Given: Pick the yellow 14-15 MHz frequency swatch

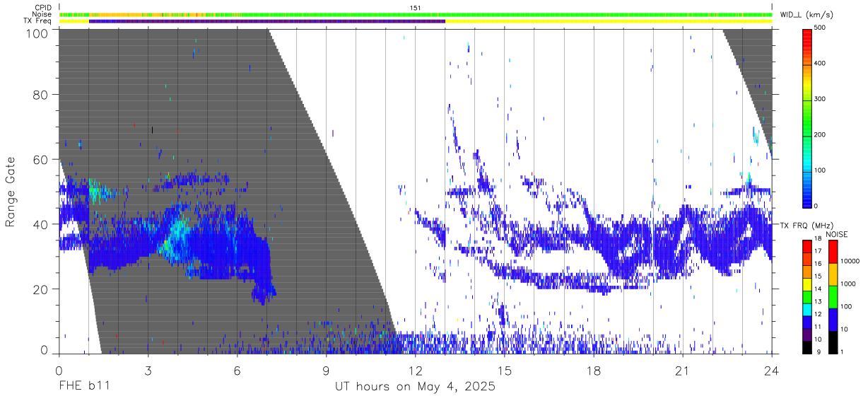Looking at the screenshot, I should 807,284.
